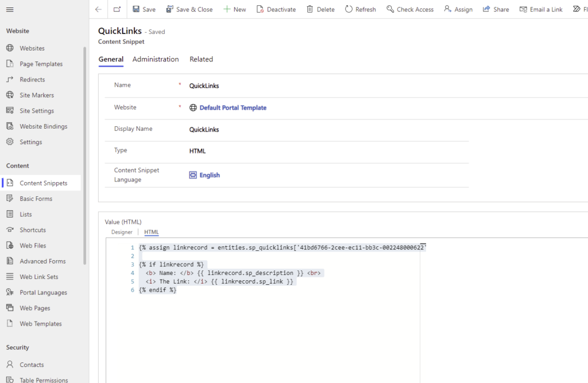Viewport: 588px width, 383px height.
Task: Switch editor to Designer view
Action: click(122, 232)
